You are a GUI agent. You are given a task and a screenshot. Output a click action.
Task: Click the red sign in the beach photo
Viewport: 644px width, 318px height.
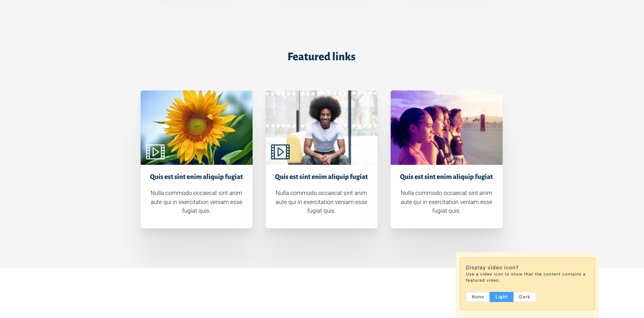click(x=483, y=122)
